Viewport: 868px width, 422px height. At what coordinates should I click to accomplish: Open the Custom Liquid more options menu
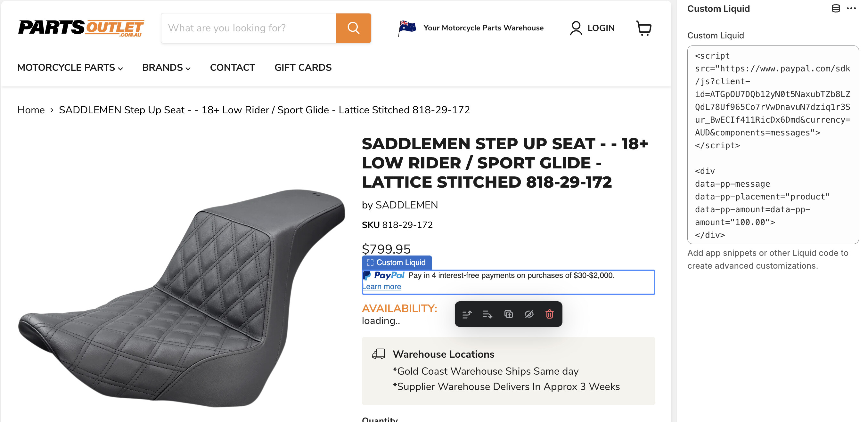(x=851, y=8)
